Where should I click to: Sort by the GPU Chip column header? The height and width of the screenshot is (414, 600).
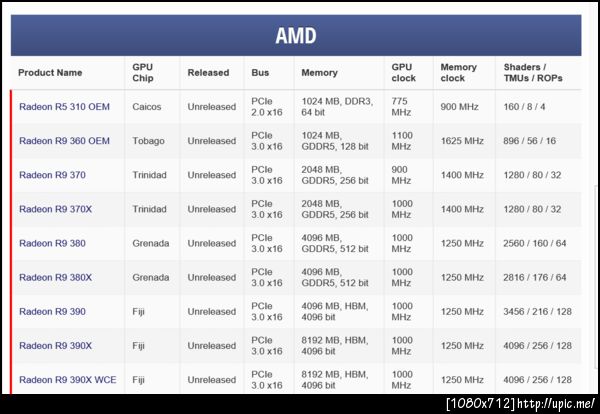tap(143, 73)
